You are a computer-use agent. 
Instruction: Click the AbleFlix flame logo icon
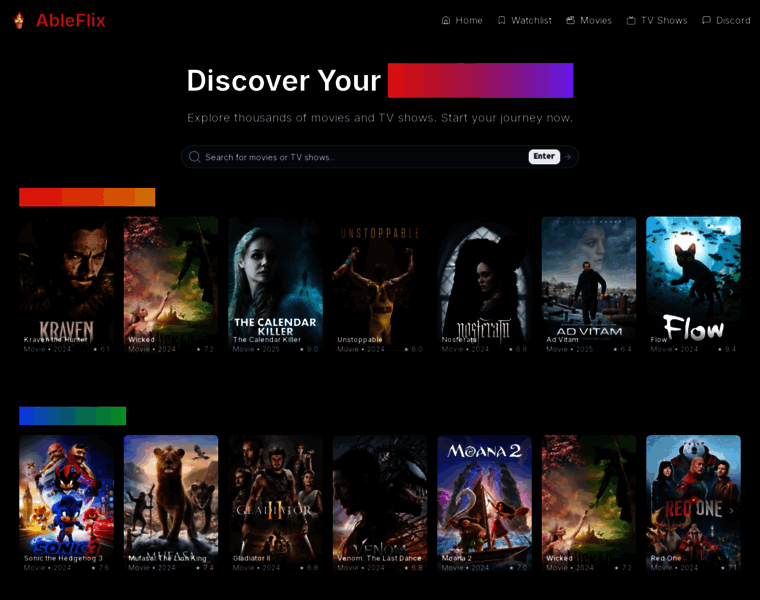(19, 20)
